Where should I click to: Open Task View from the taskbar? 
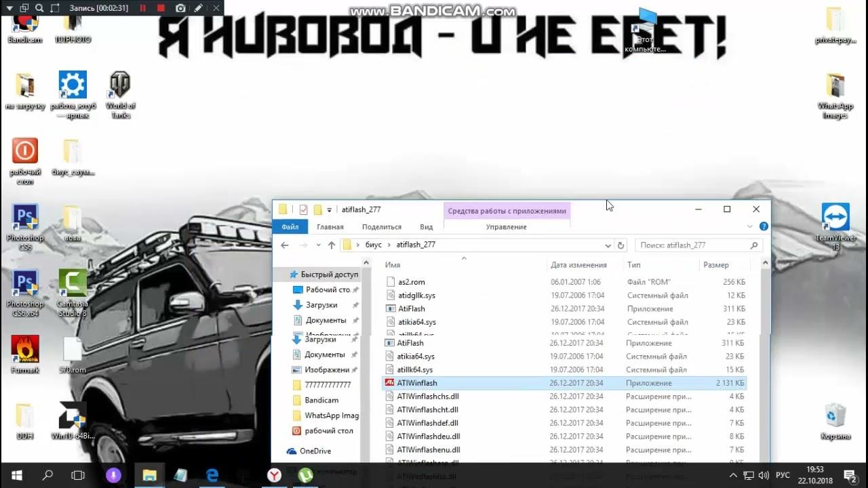(x=78, y=475)
